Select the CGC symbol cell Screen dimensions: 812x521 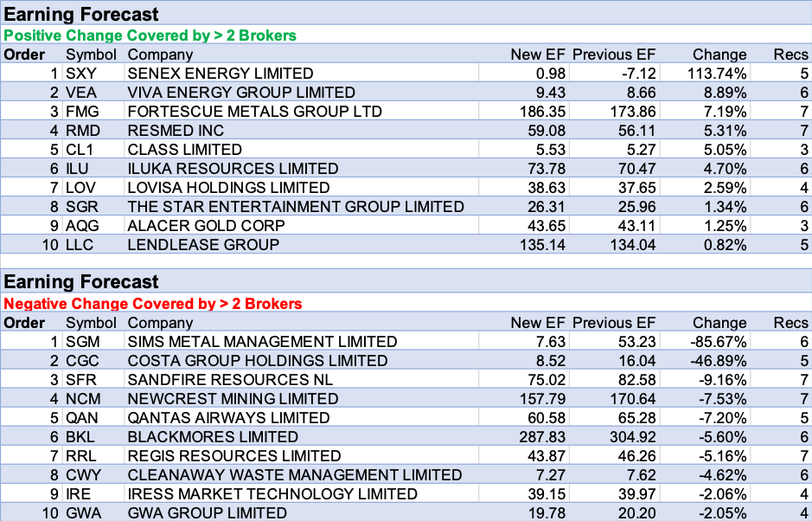(83, 361)
